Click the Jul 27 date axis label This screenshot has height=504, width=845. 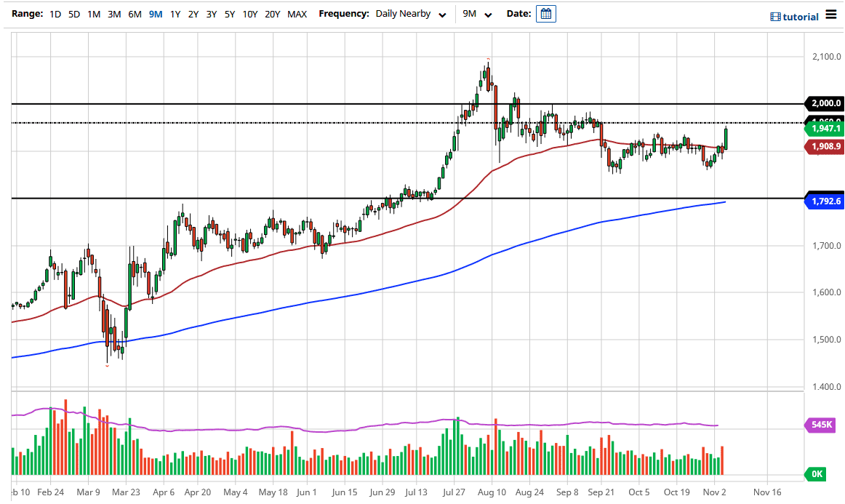454,492
